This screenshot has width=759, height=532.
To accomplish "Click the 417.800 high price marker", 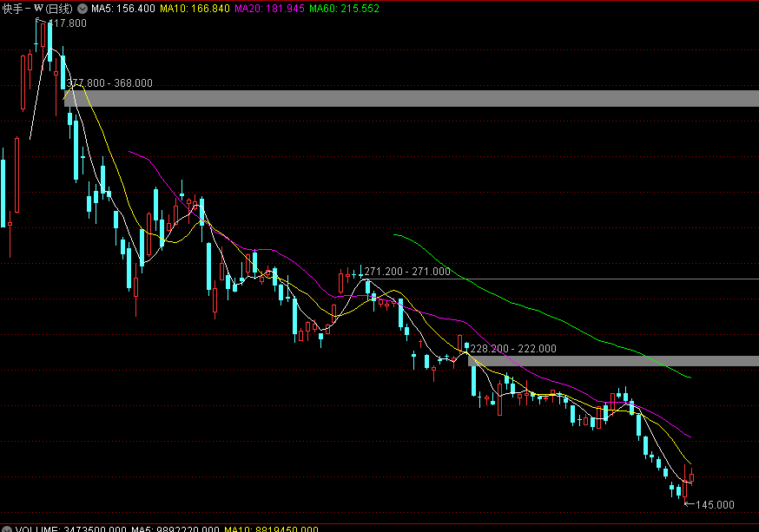I will pyautogui.click(x=68, y=23).
